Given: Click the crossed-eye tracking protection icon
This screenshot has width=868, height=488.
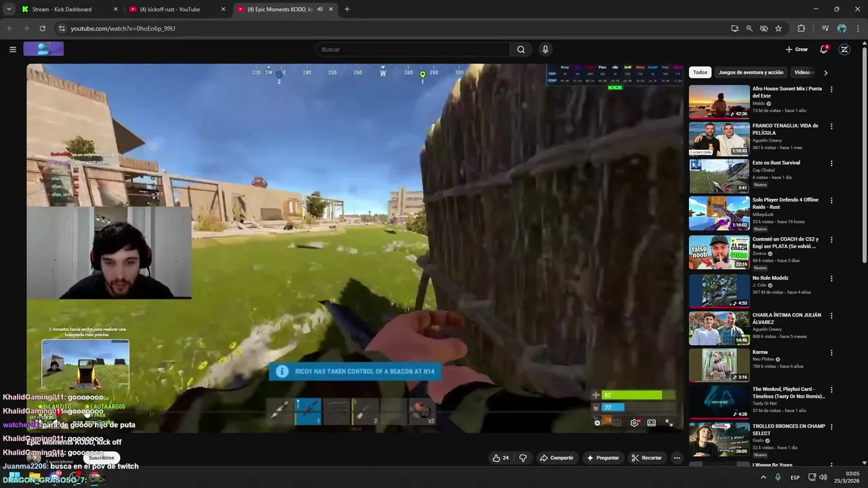Looking at the screenshot, I should pyautogui.click(x=764, y=28).
